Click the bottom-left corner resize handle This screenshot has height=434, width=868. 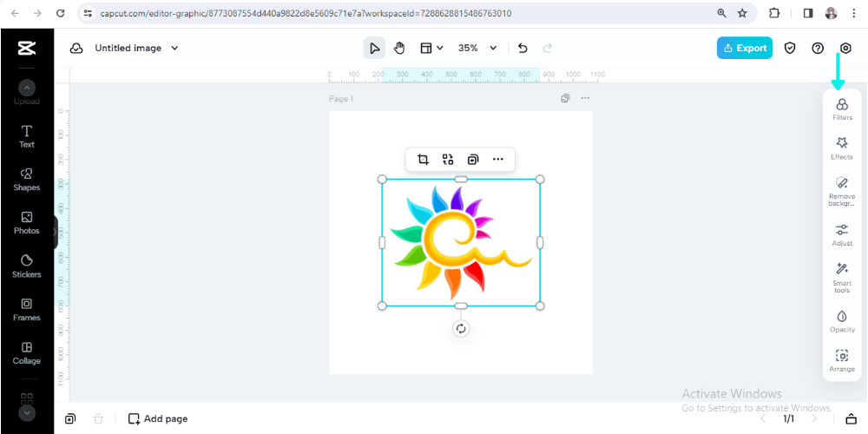tap(381, 306)
